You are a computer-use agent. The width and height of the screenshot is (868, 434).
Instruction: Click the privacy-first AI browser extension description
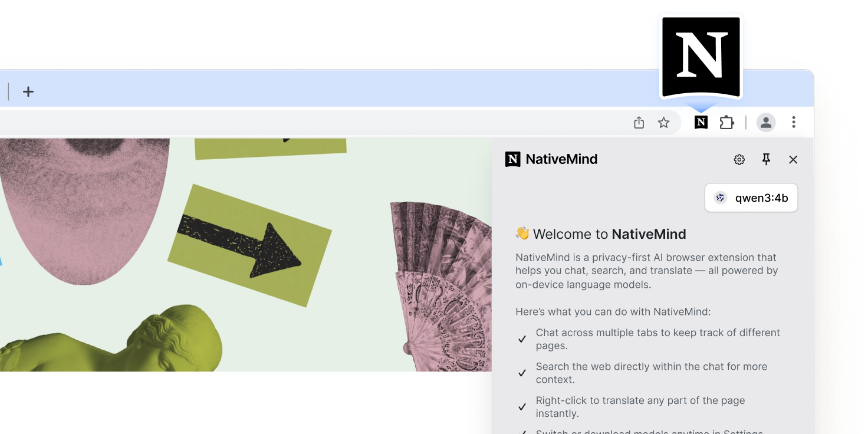(647, 271)
